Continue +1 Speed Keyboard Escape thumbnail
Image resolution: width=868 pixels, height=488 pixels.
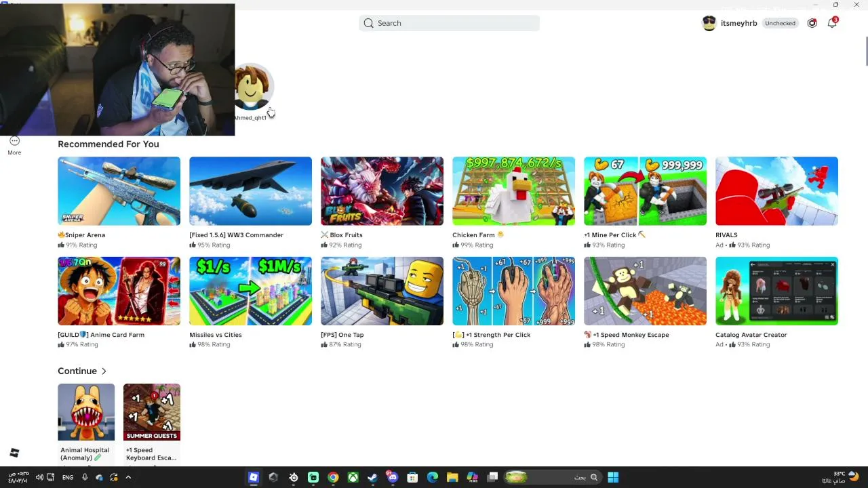coord(152,412)
